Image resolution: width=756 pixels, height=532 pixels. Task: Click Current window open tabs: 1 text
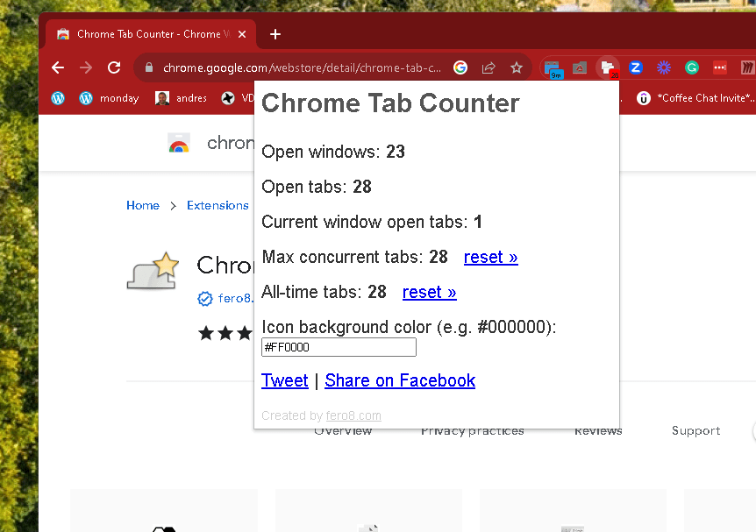pyautogui.click(x=372, y=222)
